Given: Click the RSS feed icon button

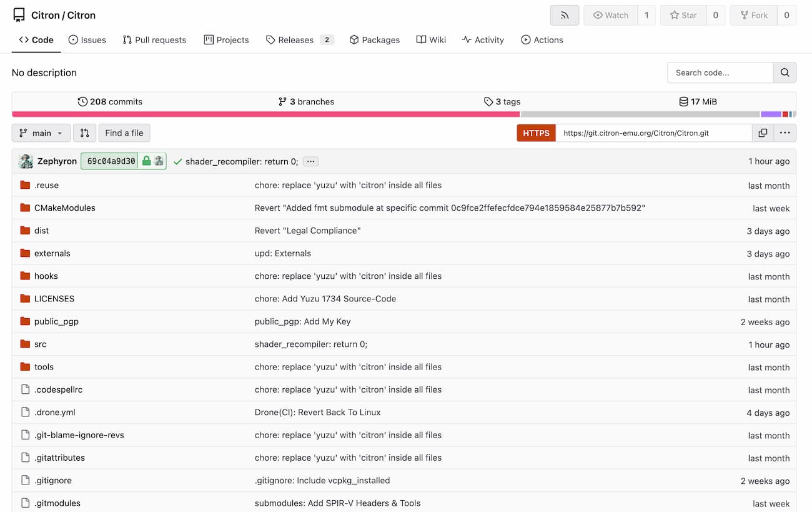Looking at the screenshot, I should pos(565,15).
